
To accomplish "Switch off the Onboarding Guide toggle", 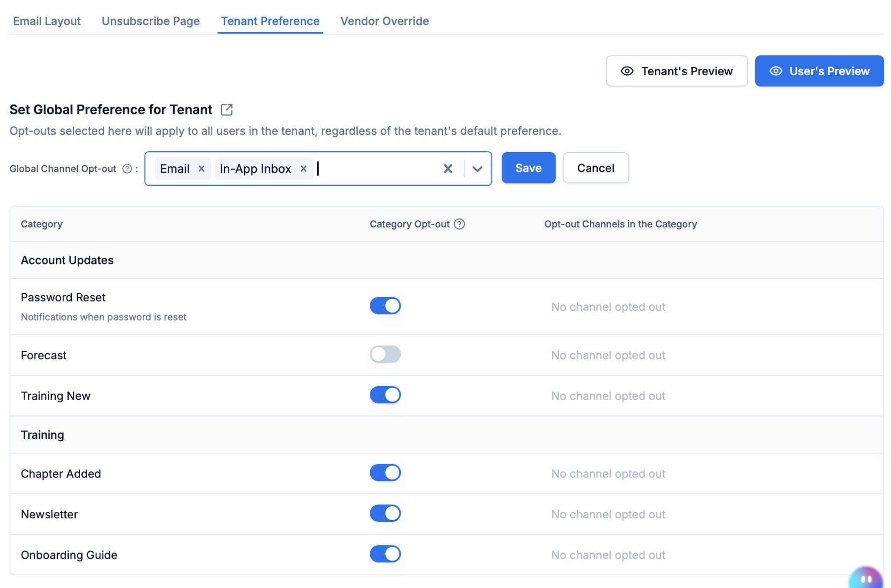I will click(385, 554).
